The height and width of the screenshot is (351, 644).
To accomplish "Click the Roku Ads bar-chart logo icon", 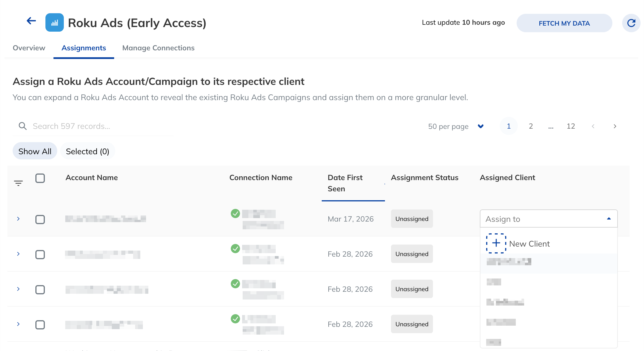I will [55, 22].
